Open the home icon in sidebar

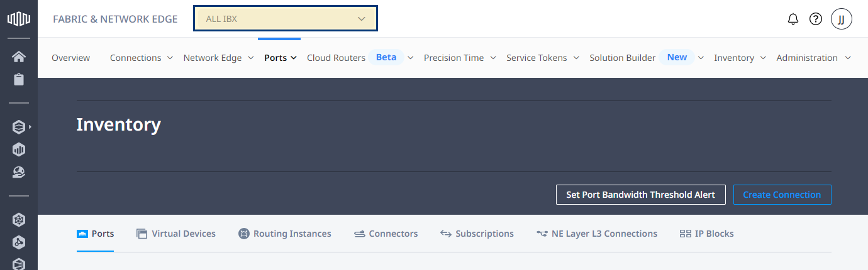tap(19, 57)
